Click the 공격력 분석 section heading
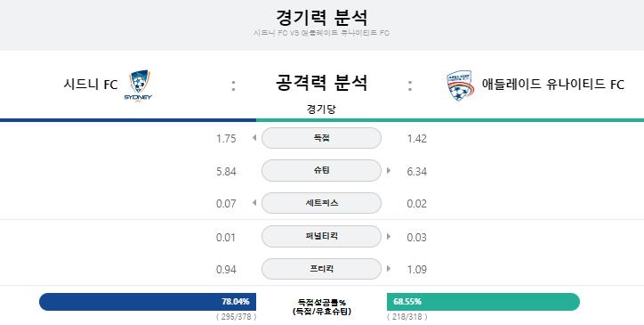644x325 pixels. pyautogui.click(x=322, y=83)
